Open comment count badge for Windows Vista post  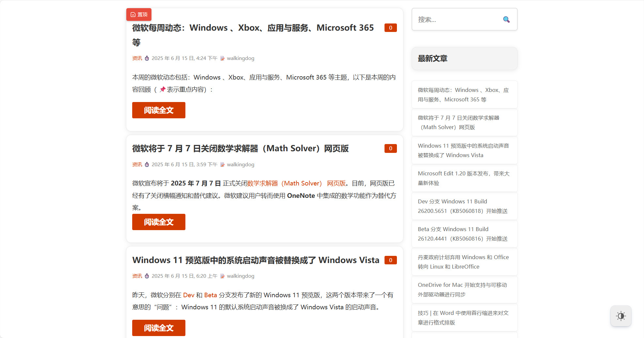pyautogui.click(x=390, y=260)
